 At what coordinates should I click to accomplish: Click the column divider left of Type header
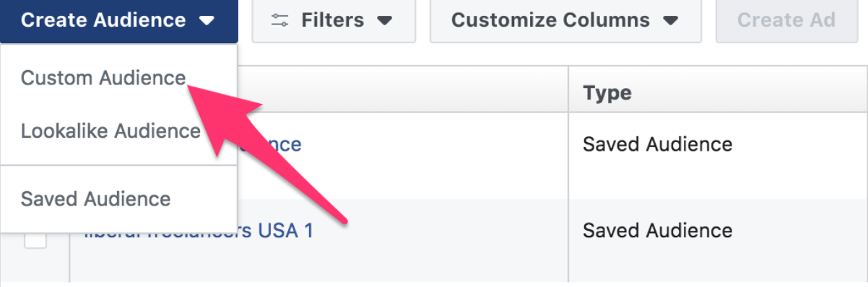568,89
